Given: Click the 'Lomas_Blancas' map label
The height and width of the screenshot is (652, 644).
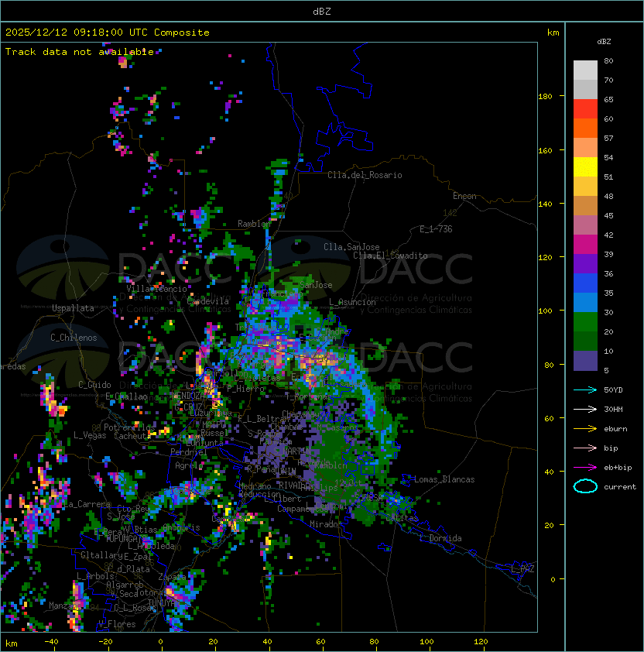Looking at the screenshot, I should pos(444,479).
